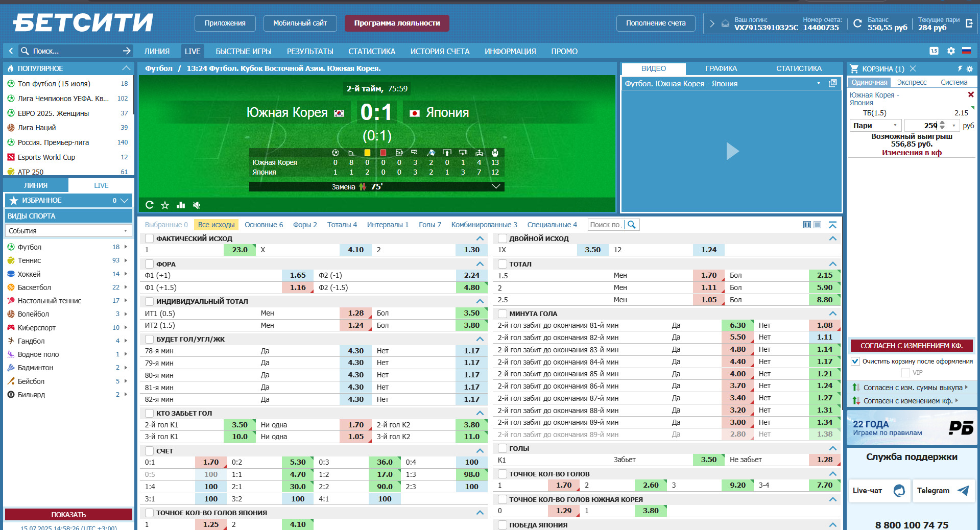Collapse the ФАКТИЧЕСКИЙ ИСХОД market group
Viewport: 980px width, 530px height.
pyautogui.click(x=480, y=238)
